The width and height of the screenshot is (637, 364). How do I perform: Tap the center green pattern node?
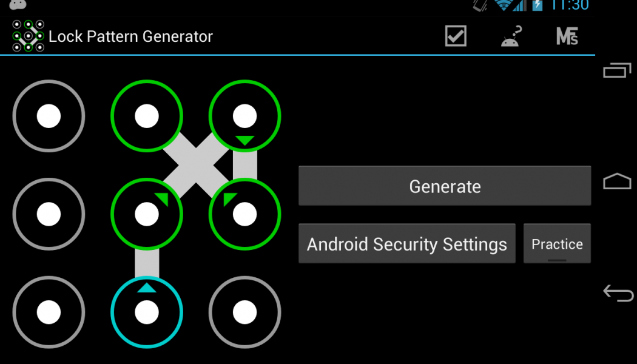147,214
